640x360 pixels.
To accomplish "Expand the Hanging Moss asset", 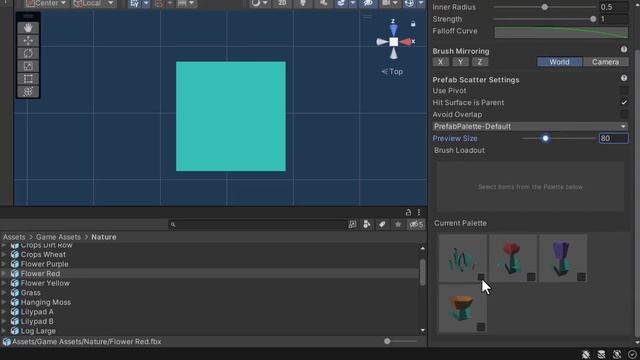I will [x=4, y=302].
